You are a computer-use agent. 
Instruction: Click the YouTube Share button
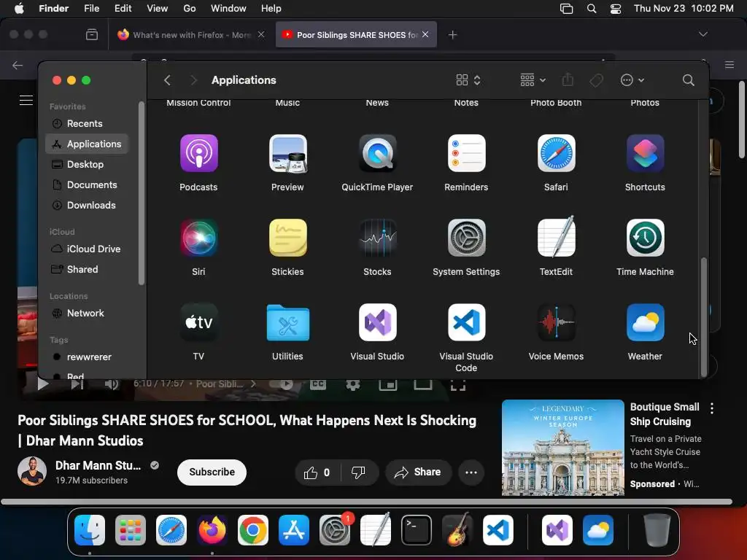pyautogui.click(x=418, y=472)
